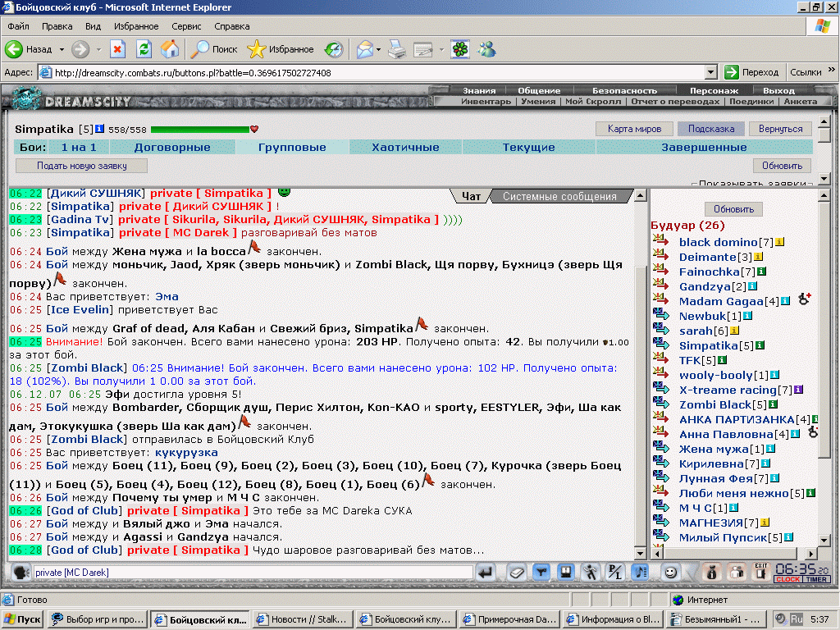Screen dimensions: 840x630
Task: Click the blue save-disk chat icon
Action: (x=566, y=573)
